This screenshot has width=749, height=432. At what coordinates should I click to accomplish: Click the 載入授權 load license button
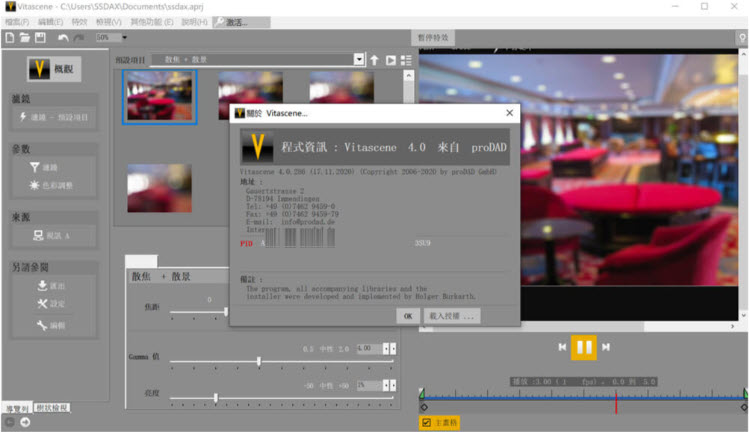452,315
